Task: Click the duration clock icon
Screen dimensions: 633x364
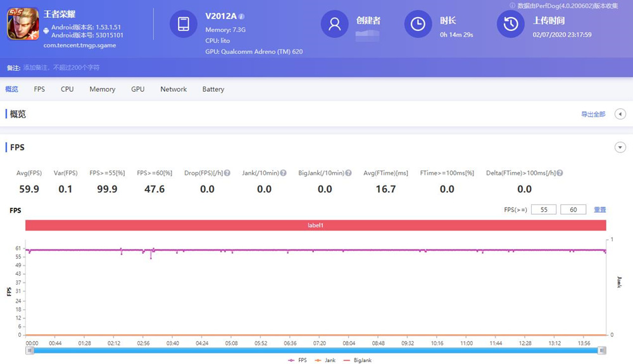Action: pyautogui.click(x=418, y=24)
